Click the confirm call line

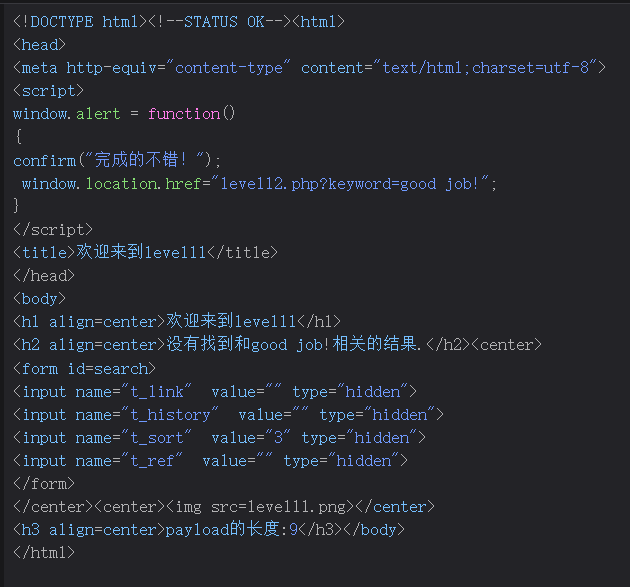(117, 160)
